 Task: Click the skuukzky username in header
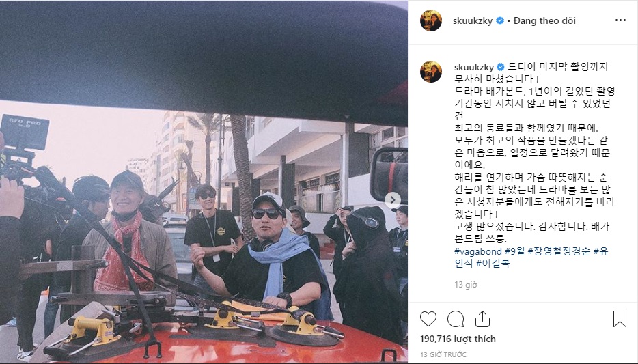click(x=473, y=20)
